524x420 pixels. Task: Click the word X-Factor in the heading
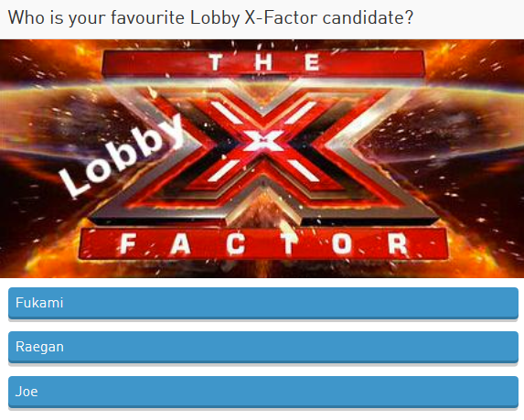pyautogui.click(x=281, y=17)
